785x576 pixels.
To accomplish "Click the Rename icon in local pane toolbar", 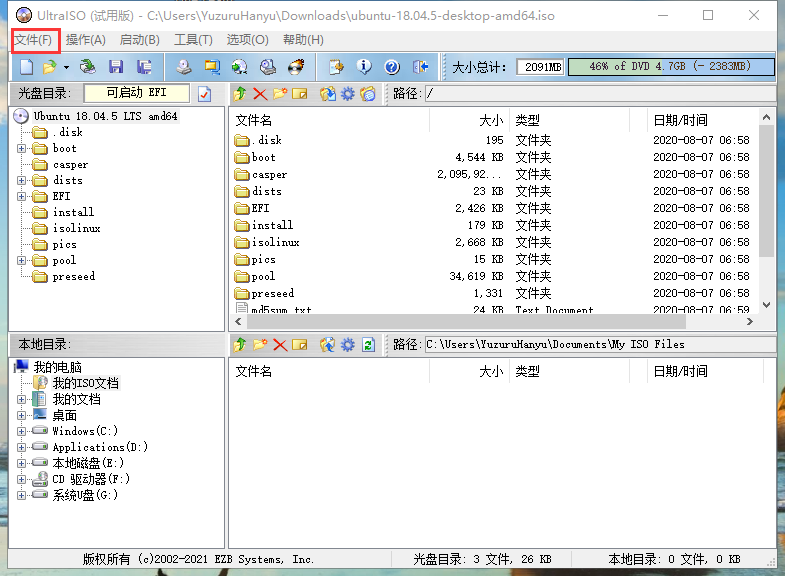I will click(x=299, y=344).
